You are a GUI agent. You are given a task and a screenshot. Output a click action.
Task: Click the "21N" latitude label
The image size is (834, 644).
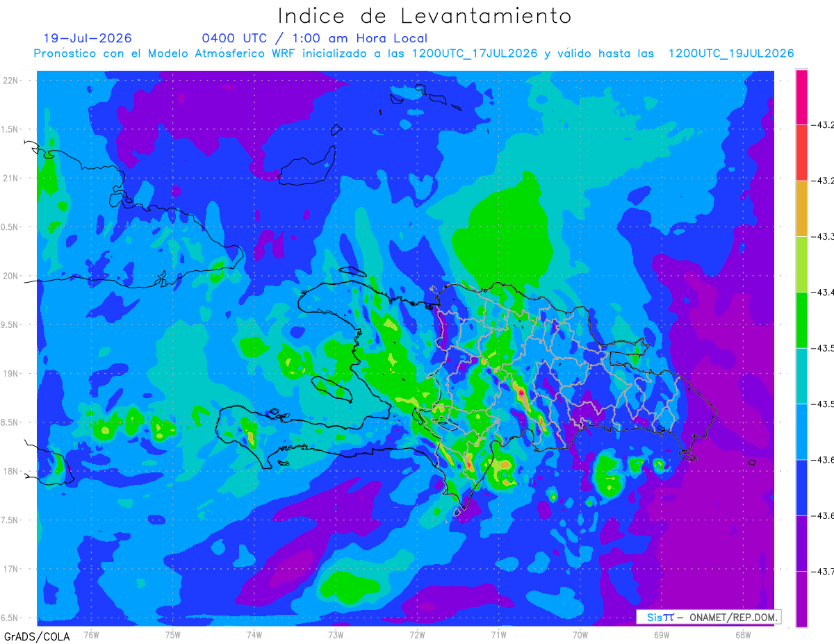[11, 178]
